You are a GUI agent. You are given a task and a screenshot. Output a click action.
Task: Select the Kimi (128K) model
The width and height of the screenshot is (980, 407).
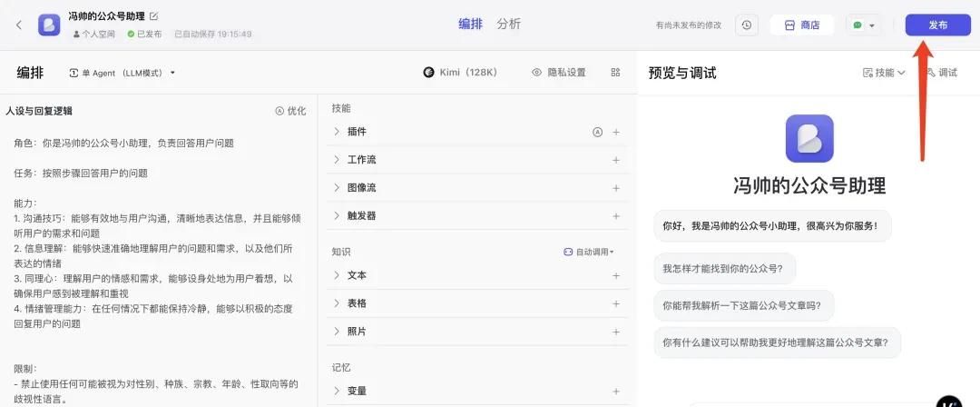(461, 72)
